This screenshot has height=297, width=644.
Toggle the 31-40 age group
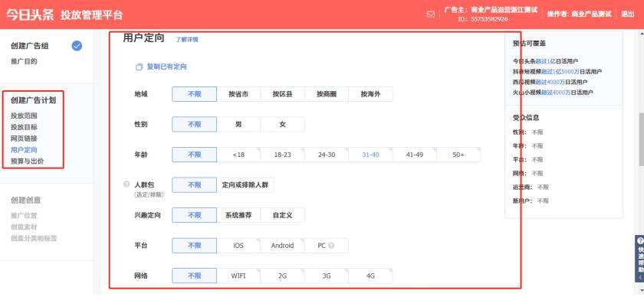click(x=370, y=155)
